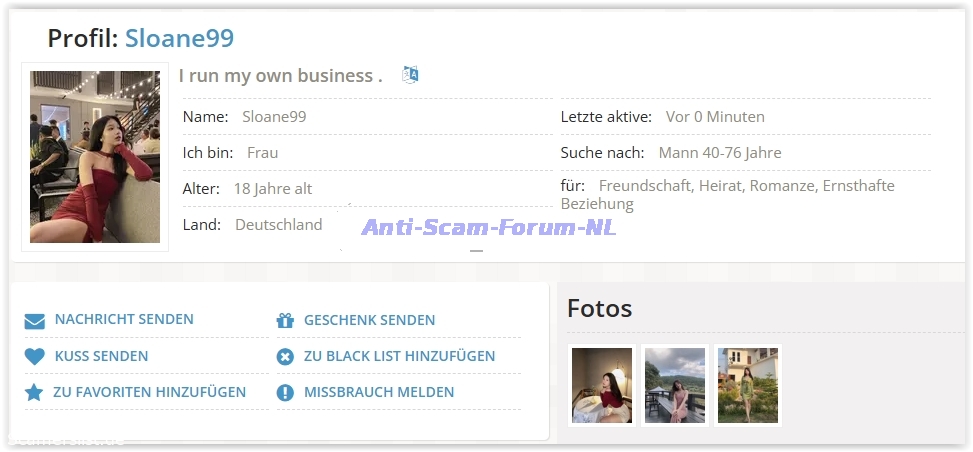
Task: Click the circled X black list icon
Action: 285,357
